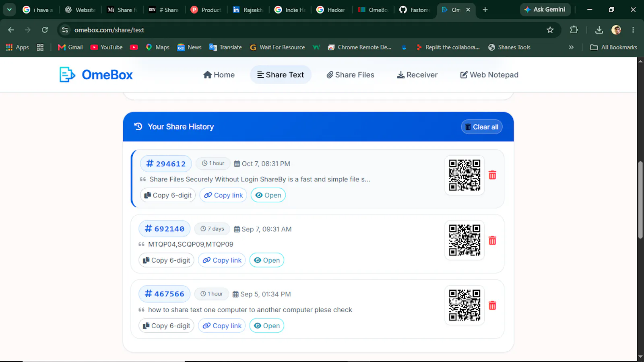Open the Apps bookmark shortcut

17,47
